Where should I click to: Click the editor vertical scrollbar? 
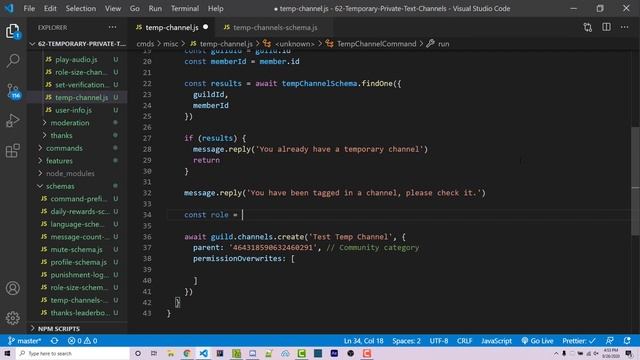coord(636,181)
